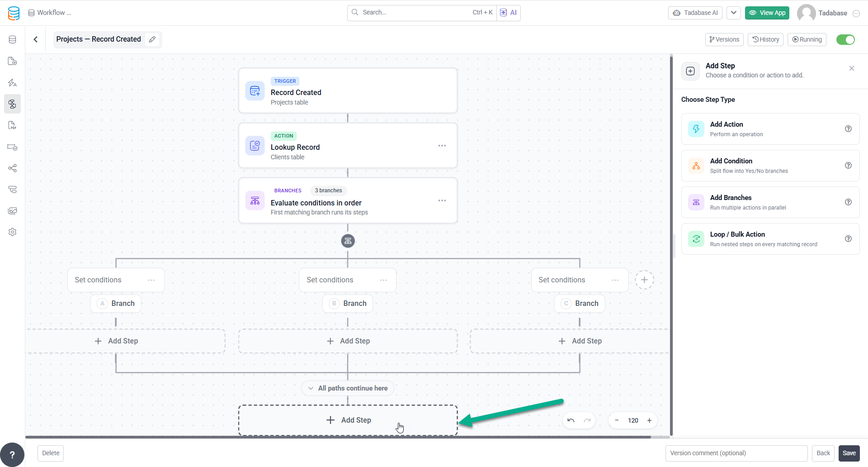Click the branches node icon
This screenshot has height=467, width=868.
pos(255,200)
